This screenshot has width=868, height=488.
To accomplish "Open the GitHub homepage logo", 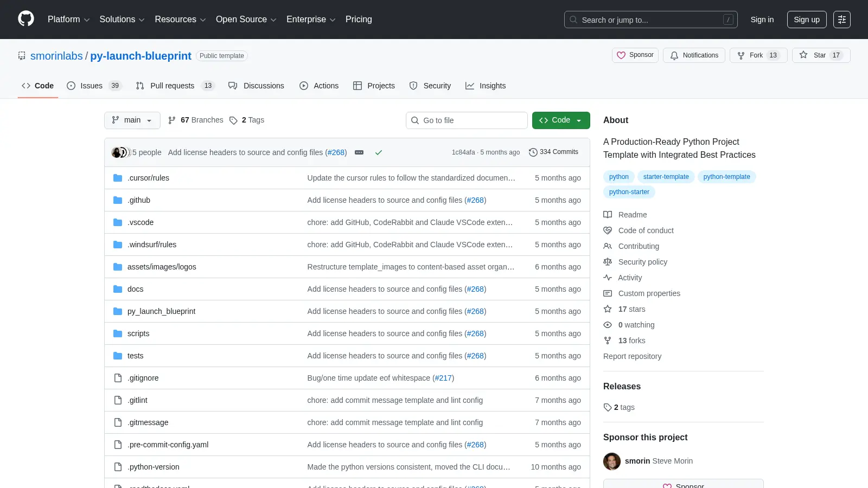I will (x=26, y=19).
